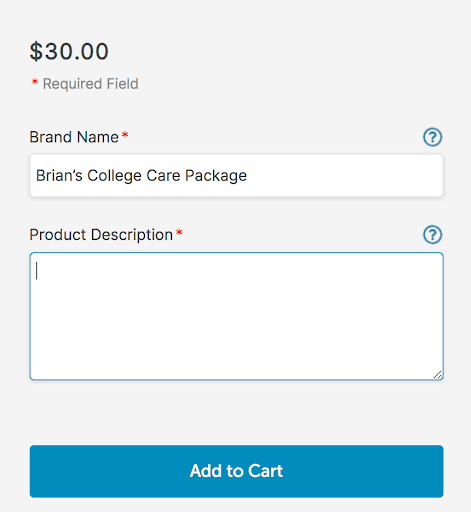This screenshot has width=471, height=512.
Task: Click the red asterisk before Required Field
Action: [x=35, y=81]
